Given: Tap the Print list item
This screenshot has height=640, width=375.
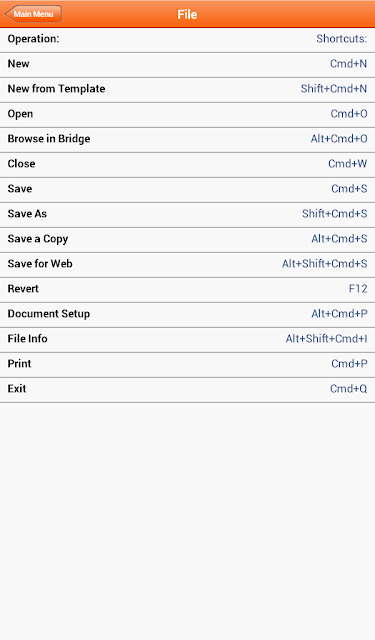Looking at the screenshot, I should pos(187,364).
